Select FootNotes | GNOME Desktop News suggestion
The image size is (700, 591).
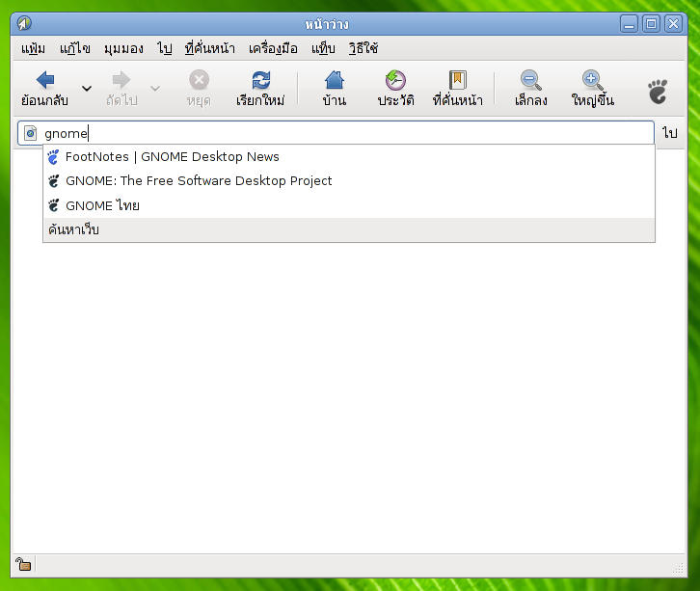click(349, 157)
